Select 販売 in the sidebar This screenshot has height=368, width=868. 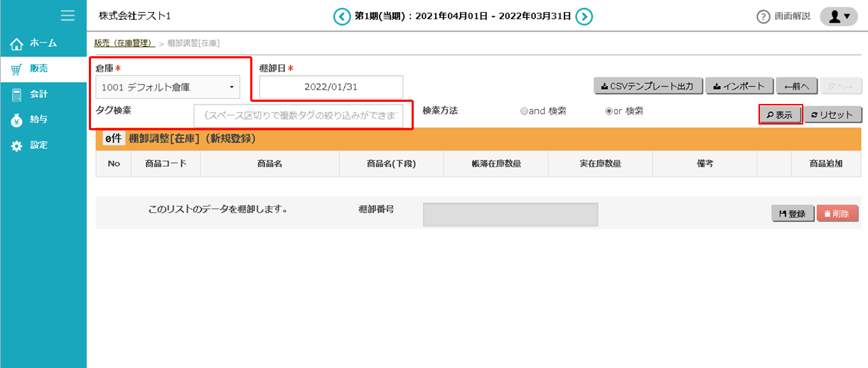tap(38, 69)
